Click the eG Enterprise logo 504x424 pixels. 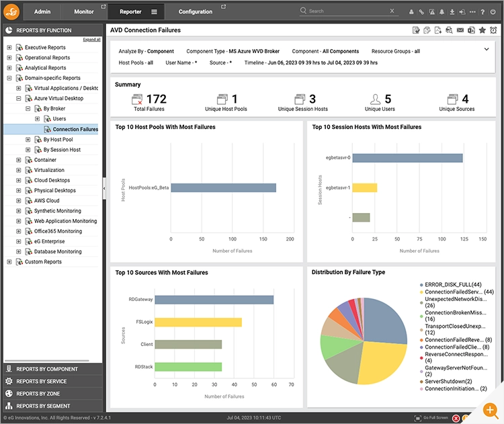(x=11, y=12)
